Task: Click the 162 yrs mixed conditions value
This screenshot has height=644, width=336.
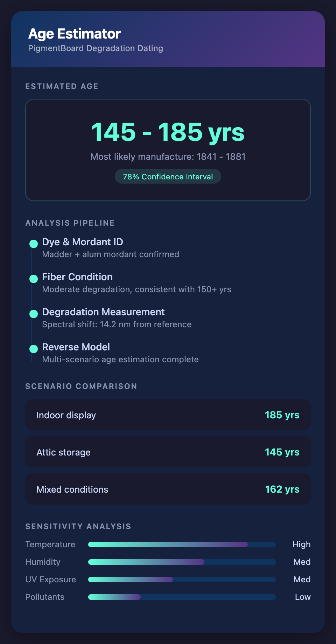Action: click(x=282, y=489)
